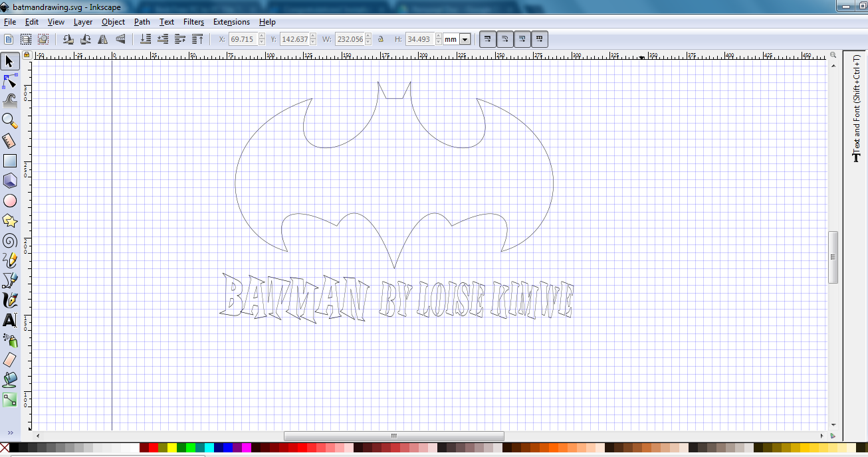Viewport: 868px width, 457px height.
Task: Click the horizontal canvas scrollbar thumb
Action: click(393, 436)
